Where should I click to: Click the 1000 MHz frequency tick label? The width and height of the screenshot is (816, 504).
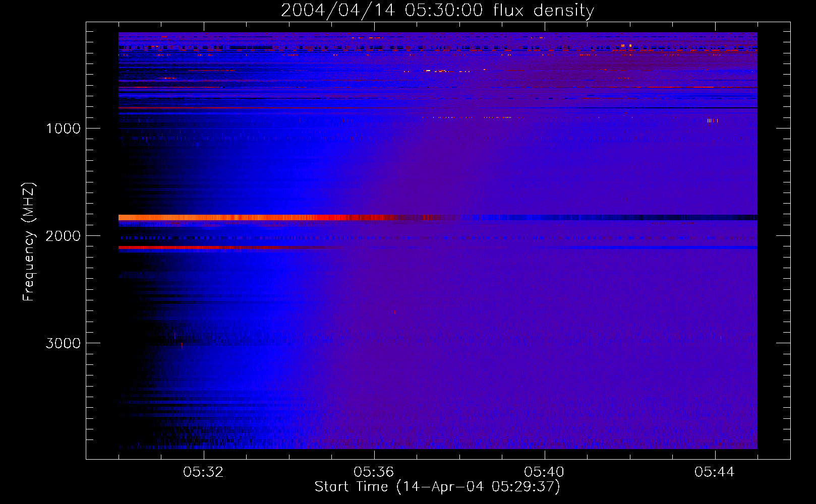(63, 129)
